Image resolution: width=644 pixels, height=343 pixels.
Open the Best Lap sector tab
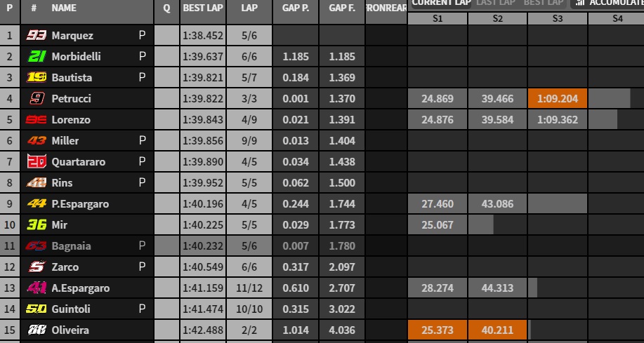(x=543, y=4)
